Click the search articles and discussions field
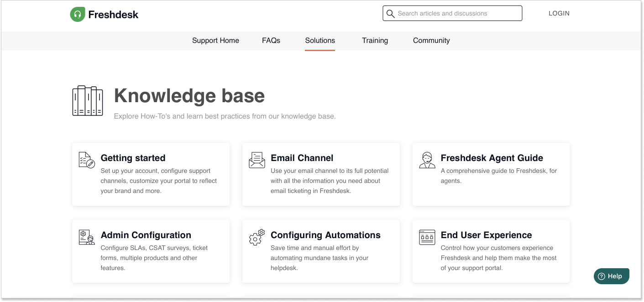644x302 pixels. [452, 13]
